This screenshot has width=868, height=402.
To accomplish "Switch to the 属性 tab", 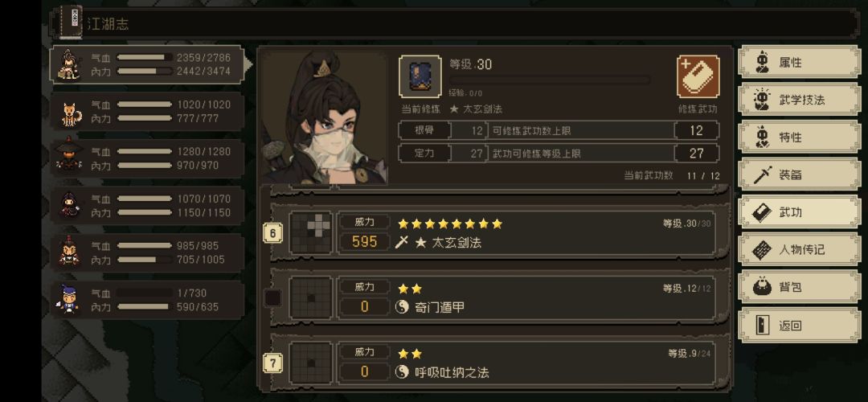I will click(x=800, y=62).
